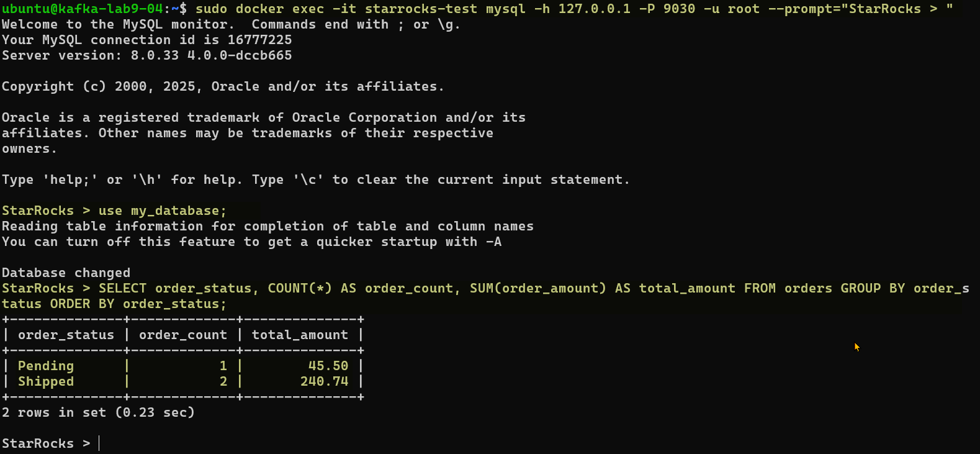Click the 240.74 total amount value
This screenshot has width=980, height=454.
(x=324, y=381)
